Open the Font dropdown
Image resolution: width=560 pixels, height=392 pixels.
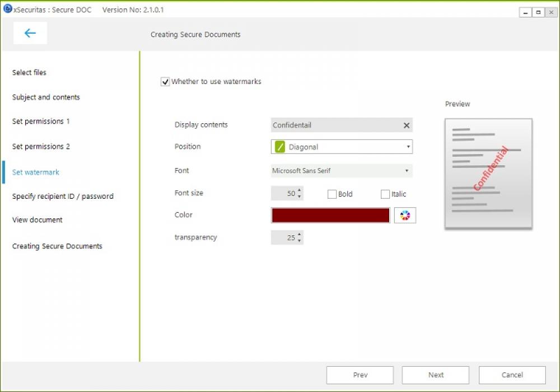click(x=408, y=170)
